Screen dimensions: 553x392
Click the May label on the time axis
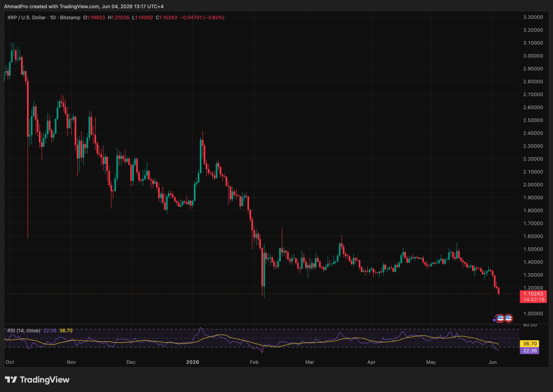click(431, 362)
